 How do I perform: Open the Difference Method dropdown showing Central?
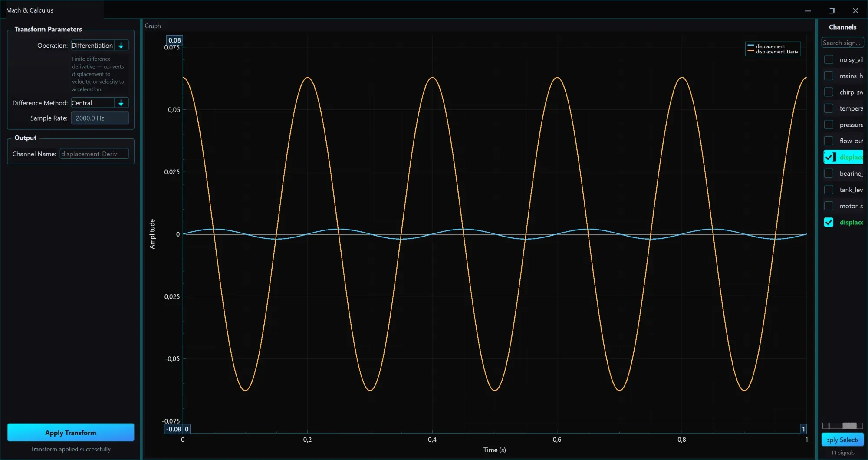[100, 103]
